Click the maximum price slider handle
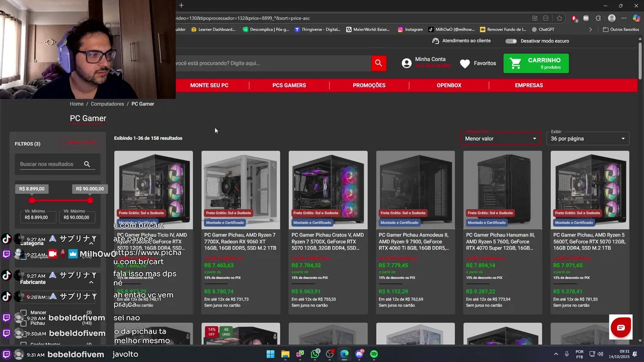 coord(90,201)
